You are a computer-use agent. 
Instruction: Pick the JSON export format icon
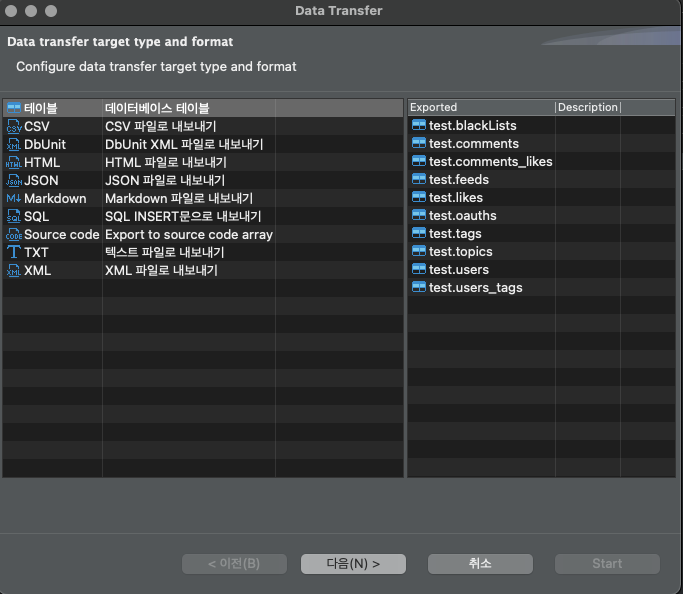coord(14,181)
